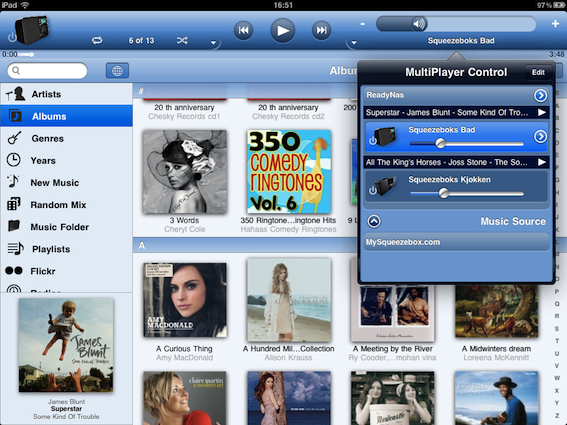Open the 3 Words album cover

point(184,172)
